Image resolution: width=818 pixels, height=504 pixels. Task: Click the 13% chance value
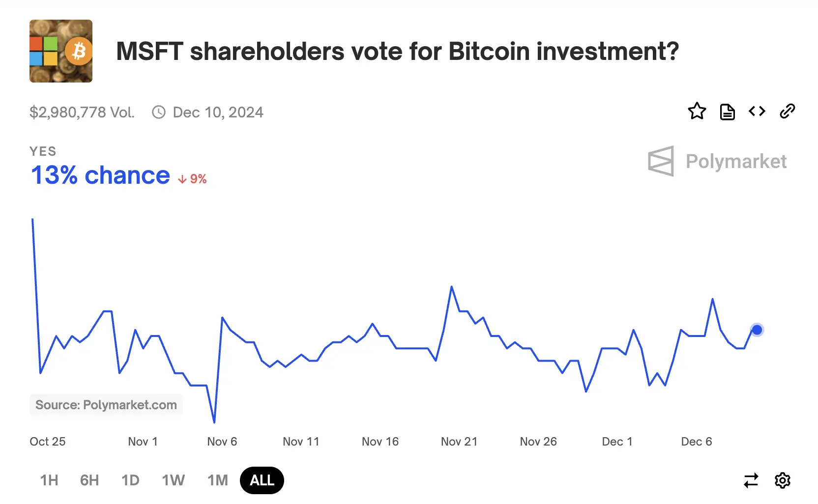click(x=99, y=175)
